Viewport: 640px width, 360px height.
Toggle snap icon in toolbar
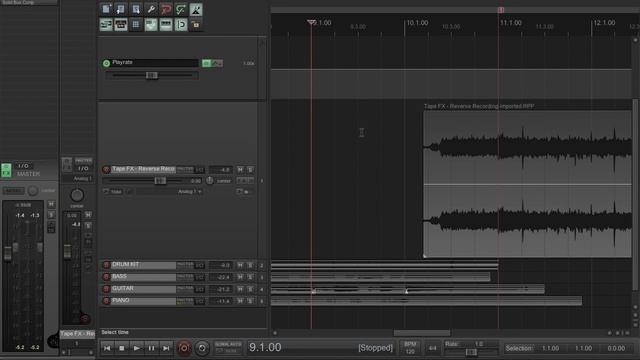181,24
